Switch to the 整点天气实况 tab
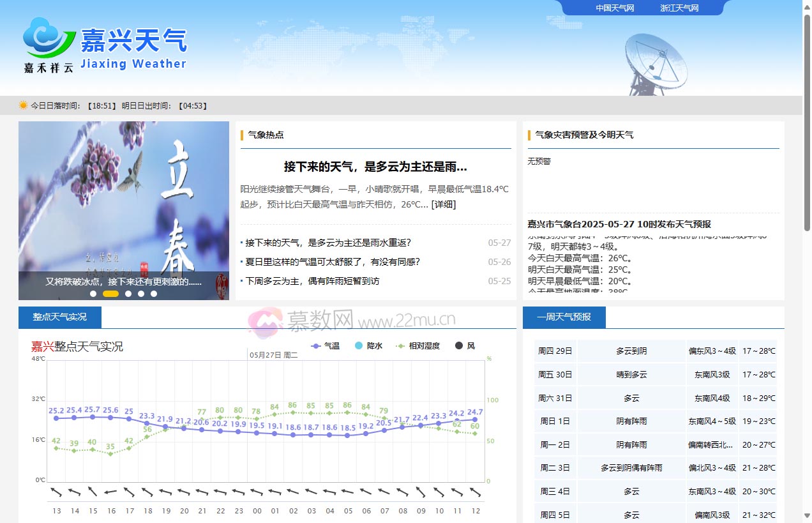 (59, 317)
